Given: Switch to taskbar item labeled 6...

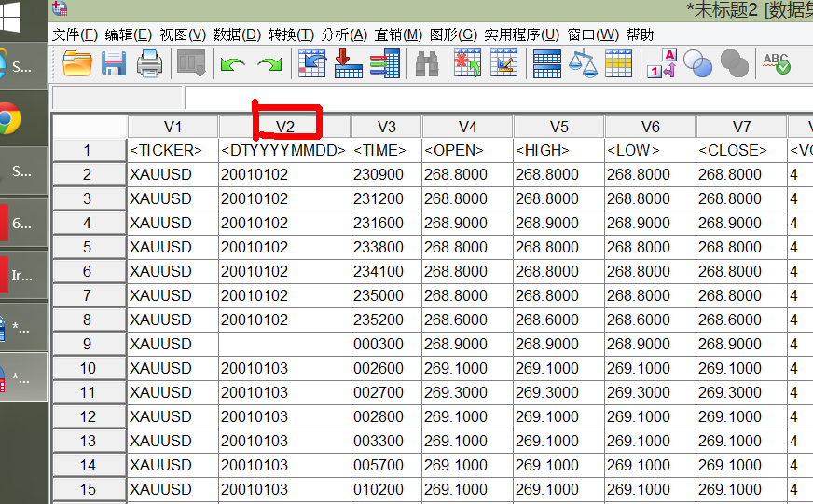Looking at the screenshot, I should [x=23, y=224].
